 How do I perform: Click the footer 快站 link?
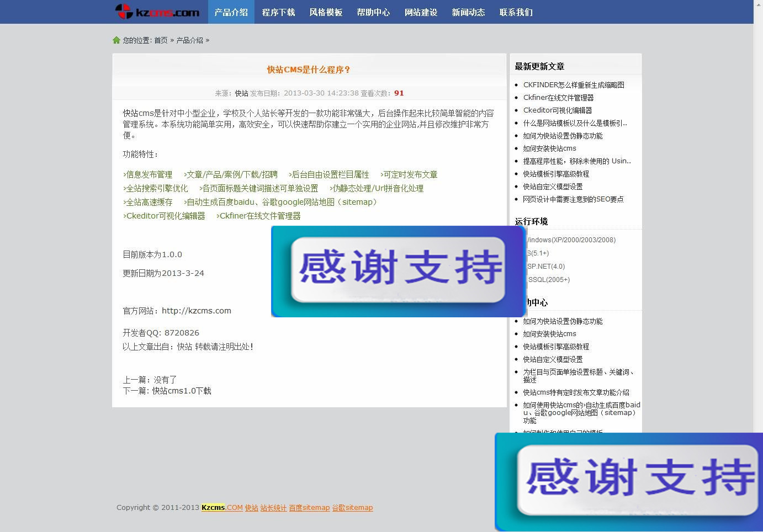(251, 508)
